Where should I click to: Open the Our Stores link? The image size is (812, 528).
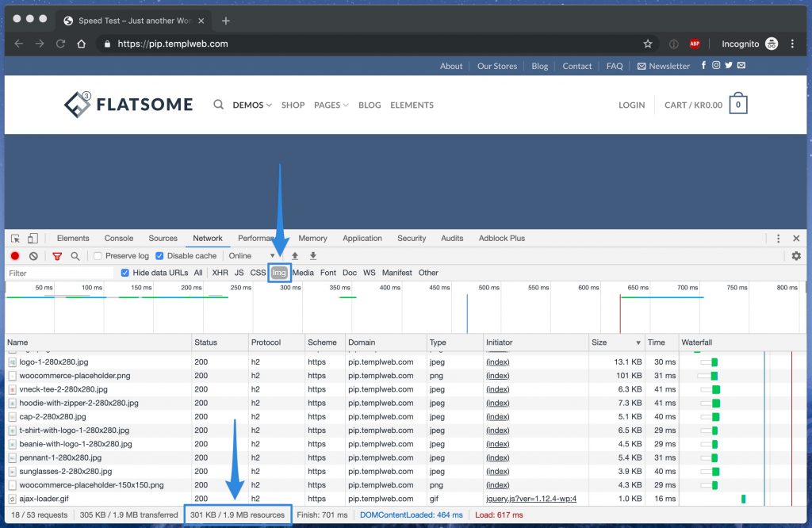coord(497,66)
